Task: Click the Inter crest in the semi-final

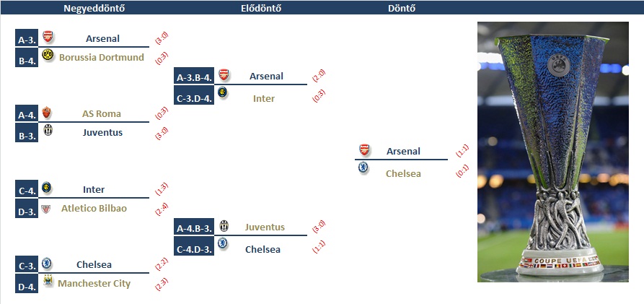Action: click(x=223, y=92)
